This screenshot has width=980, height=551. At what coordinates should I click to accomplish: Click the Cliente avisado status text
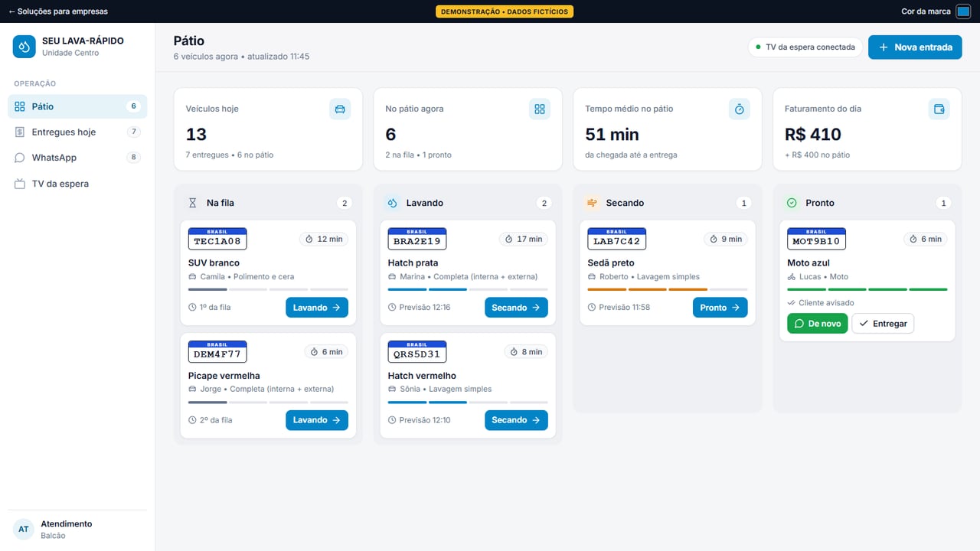click(826, 303)
